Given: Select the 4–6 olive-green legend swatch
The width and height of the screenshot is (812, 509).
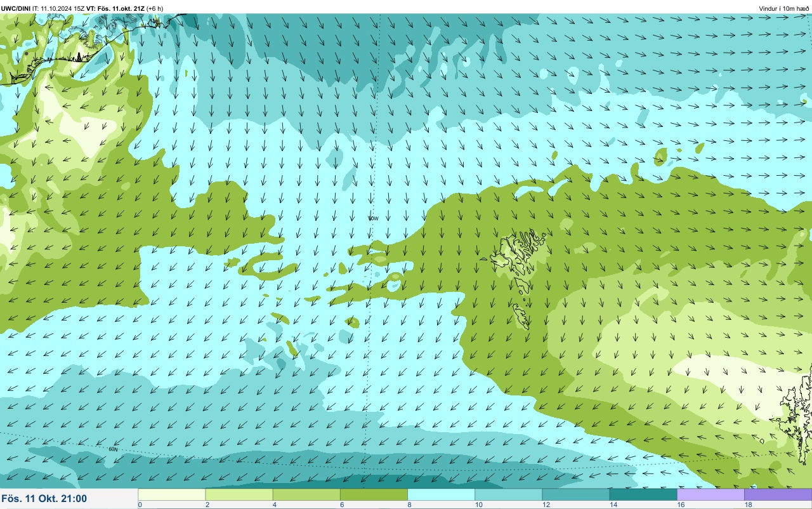Looking at the screenshot, I should point(306,494).
